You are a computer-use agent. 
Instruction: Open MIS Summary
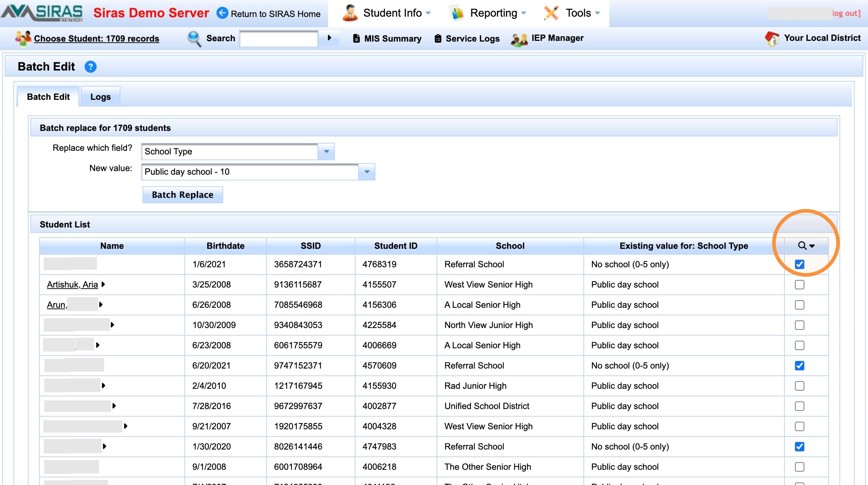click(x=393, y=38)
